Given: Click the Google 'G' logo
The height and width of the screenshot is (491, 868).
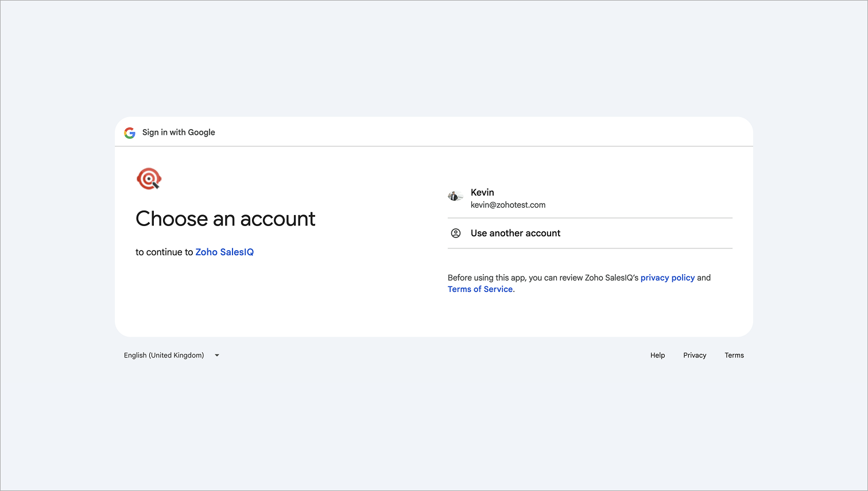Looking at the screenshot, I should point(130,133).
